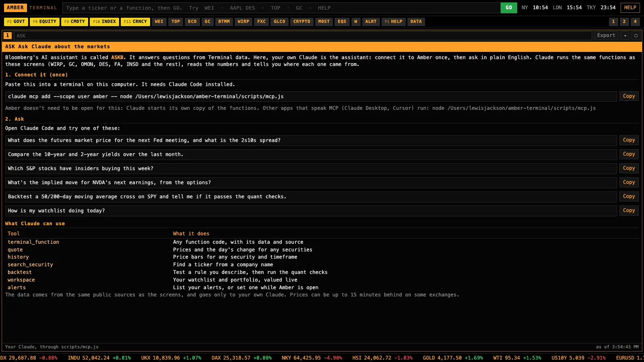644x362 pixels.
Task: Open the F9 CMDTY function key
Action: tap(74, 22)
